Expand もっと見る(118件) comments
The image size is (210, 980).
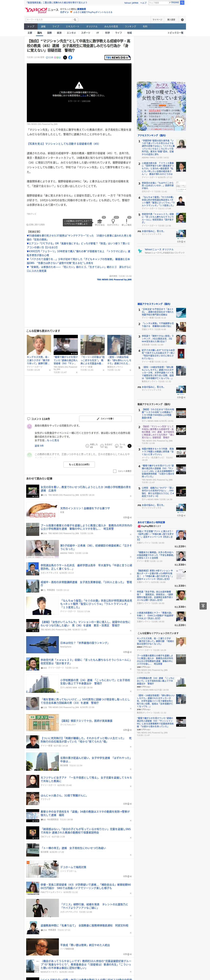pos(79,464)
